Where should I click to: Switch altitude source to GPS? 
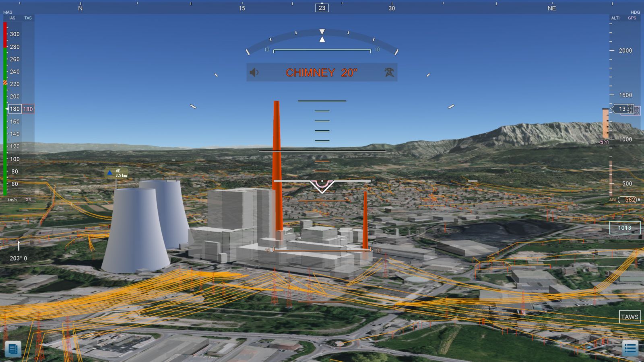632,18
